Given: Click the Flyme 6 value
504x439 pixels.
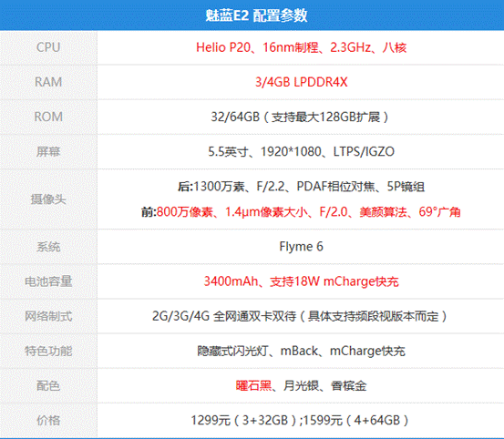Looking at the screenshot, I should [301, 247].
